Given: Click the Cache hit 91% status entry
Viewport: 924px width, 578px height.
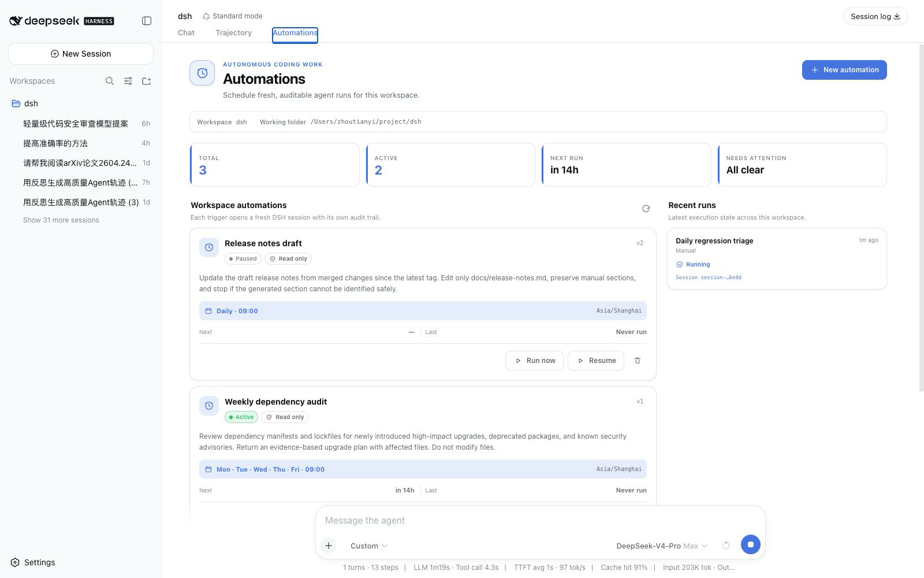Looking at the screenshot, I should tap(624, 568).
